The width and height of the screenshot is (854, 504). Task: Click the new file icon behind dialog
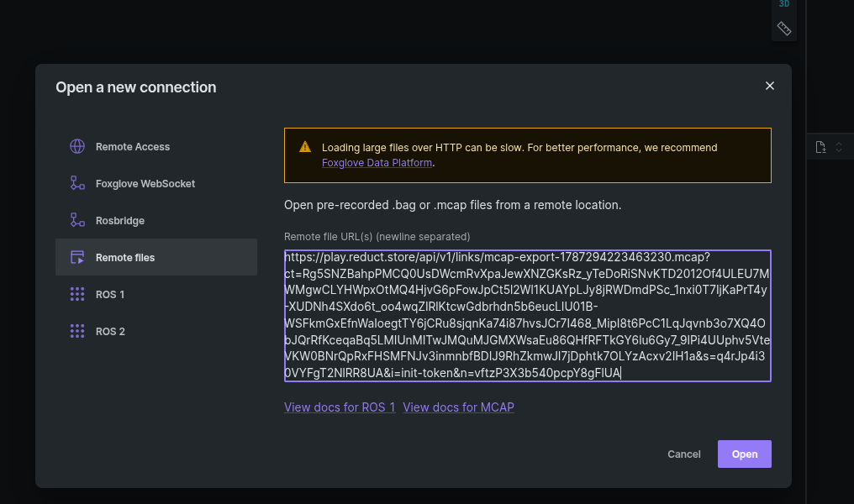(820, 147)
